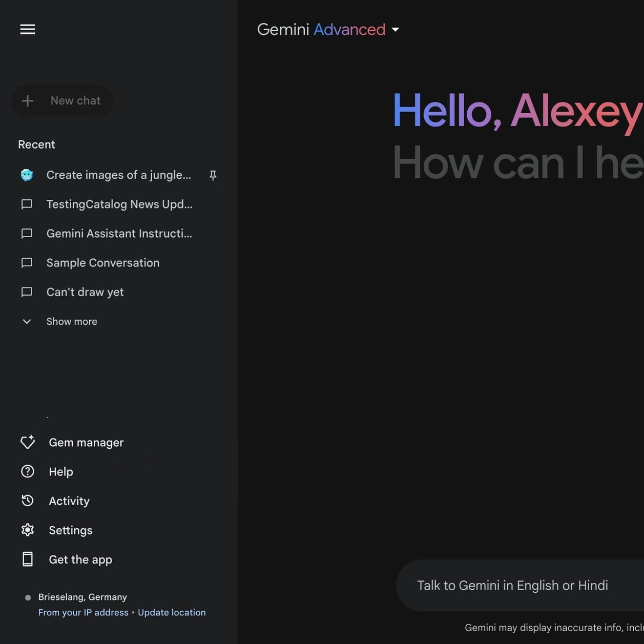The width and height of the screenshot is (644, 644).
Task: Open the 'Create images of a jungle...' chat
Action: click(118, 175)
